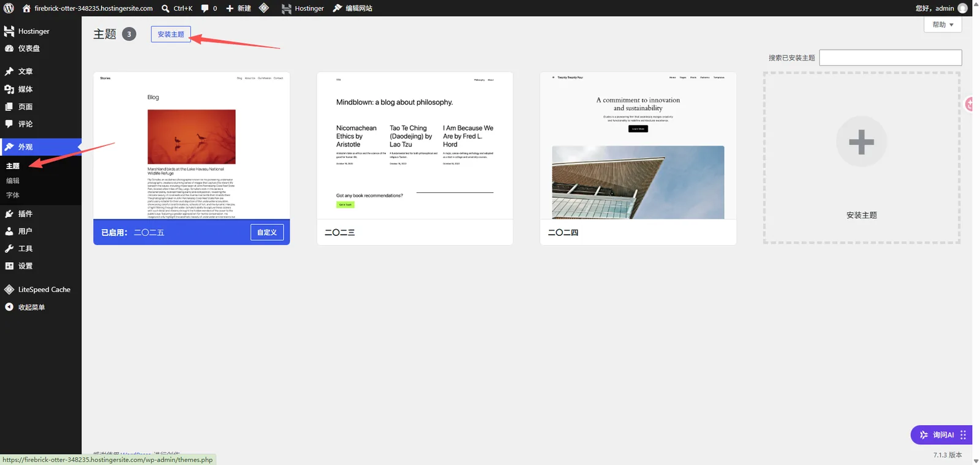Open the Ctrl+K search magnifier

[x=165, y=9]
